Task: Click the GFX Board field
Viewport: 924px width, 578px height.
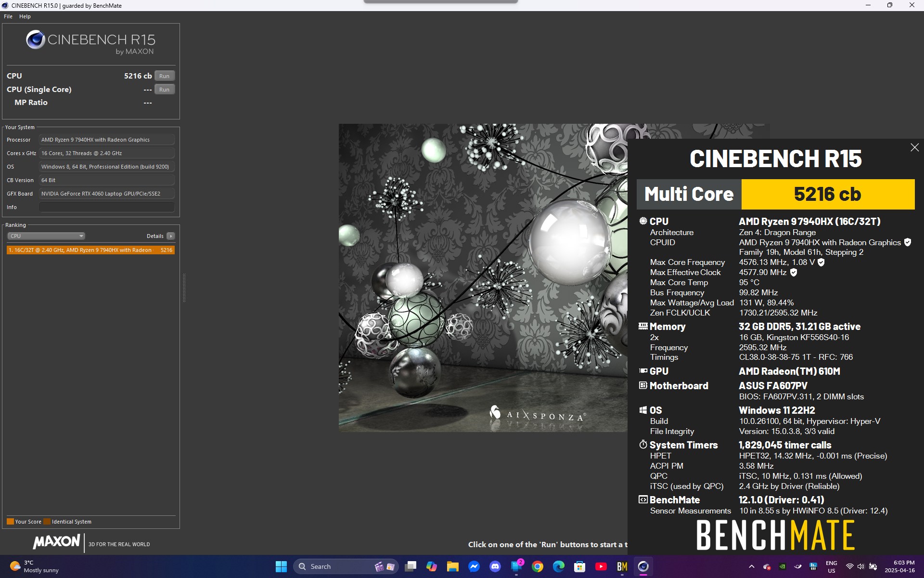Action: [x=106, y=194]
